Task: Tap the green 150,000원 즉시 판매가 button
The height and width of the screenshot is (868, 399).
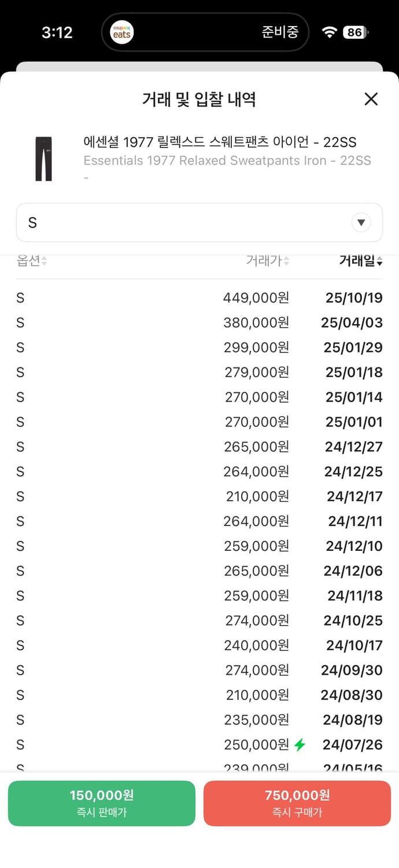Action: [102, 803]
